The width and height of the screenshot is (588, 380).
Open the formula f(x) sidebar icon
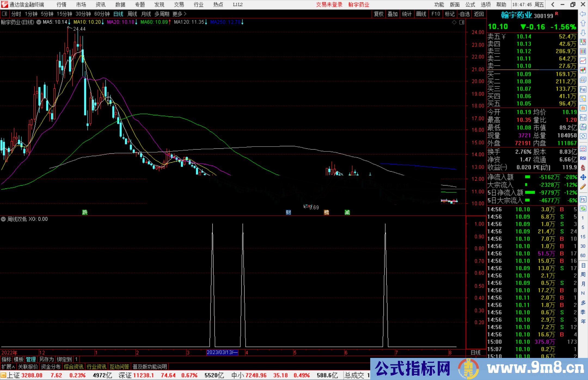pyautogui.click(x=583, y=127)
